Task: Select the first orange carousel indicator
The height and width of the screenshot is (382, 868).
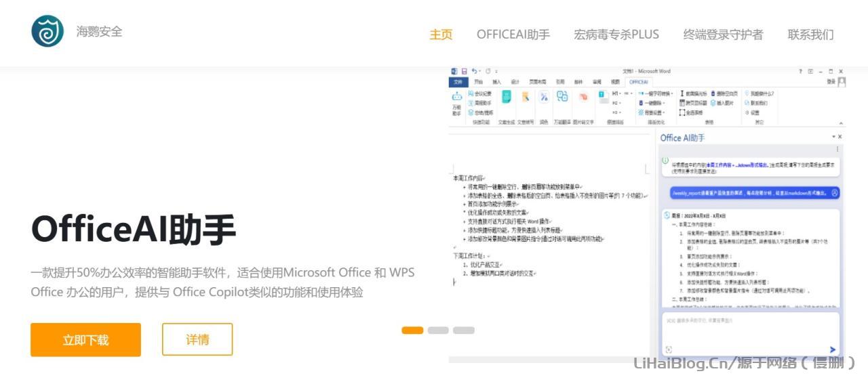Action: (412, 331)
